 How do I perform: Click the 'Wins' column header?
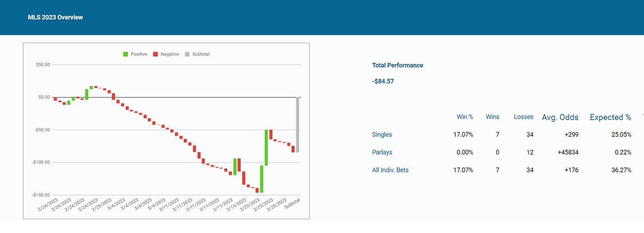click(x=492, y=117)
